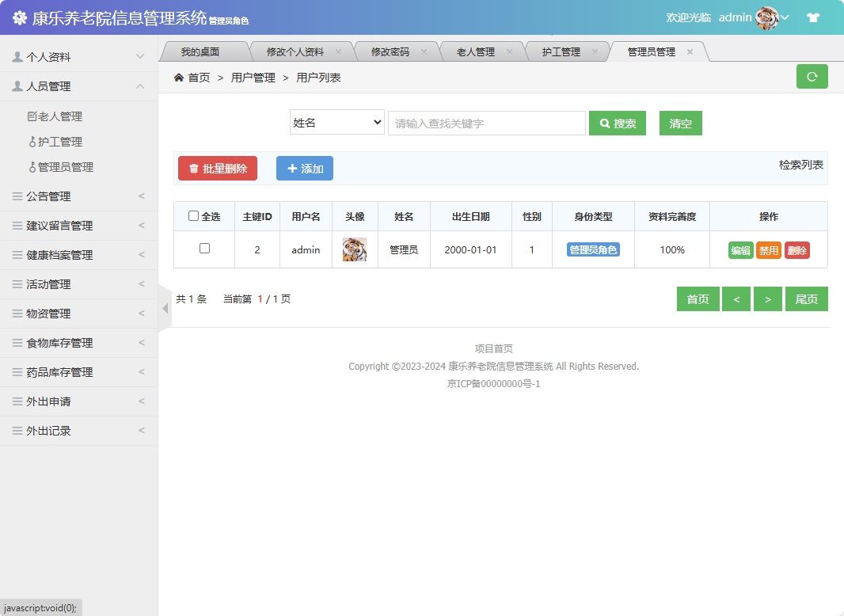
Task: Click the flower logo icon in the header
Action: (19, 16)
